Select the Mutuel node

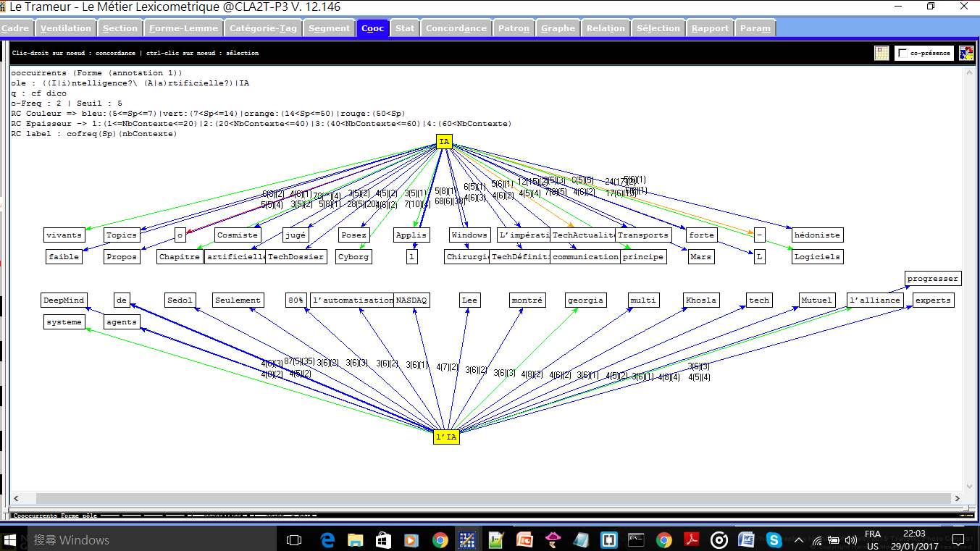click(817, 300)
